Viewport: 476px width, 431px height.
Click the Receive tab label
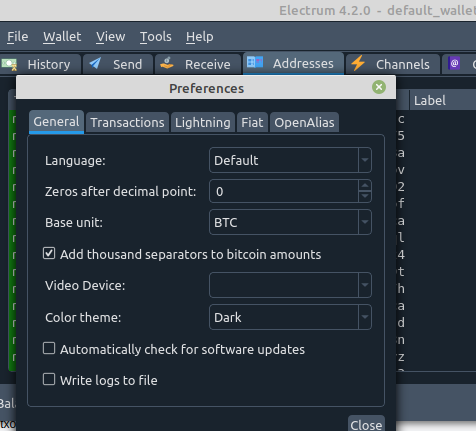click(x=208, y=64)
